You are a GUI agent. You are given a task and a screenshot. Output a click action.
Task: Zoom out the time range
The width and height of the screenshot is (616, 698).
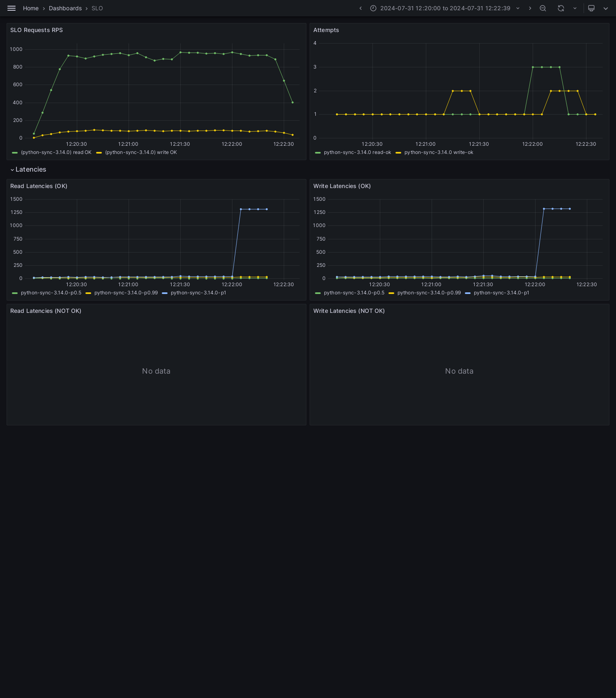point(543,8)
